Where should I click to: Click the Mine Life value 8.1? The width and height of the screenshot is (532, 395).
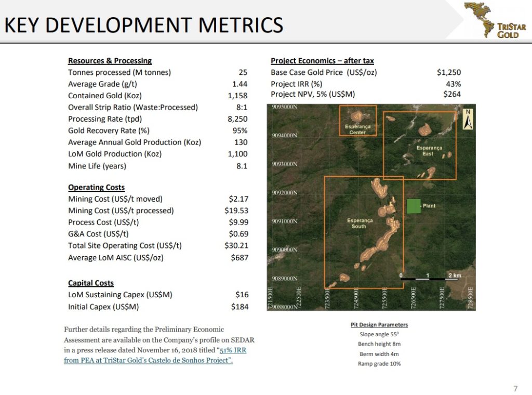(242, 166)
